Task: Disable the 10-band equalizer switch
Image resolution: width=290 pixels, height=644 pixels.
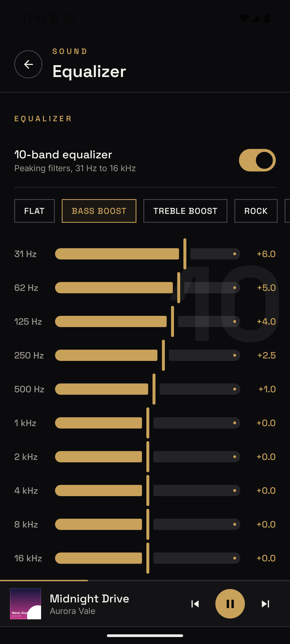Action: (x=257, y=160)
